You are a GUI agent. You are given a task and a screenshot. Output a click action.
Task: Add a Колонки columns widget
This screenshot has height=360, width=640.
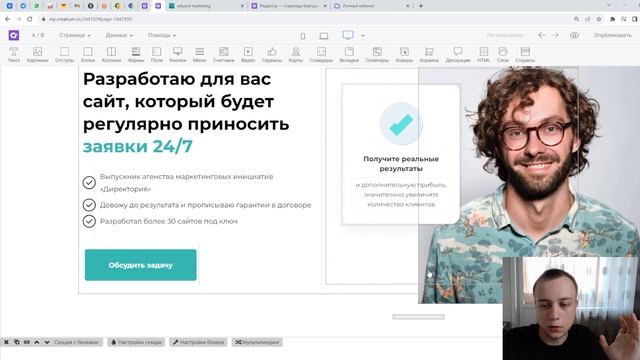pos(111,55)
